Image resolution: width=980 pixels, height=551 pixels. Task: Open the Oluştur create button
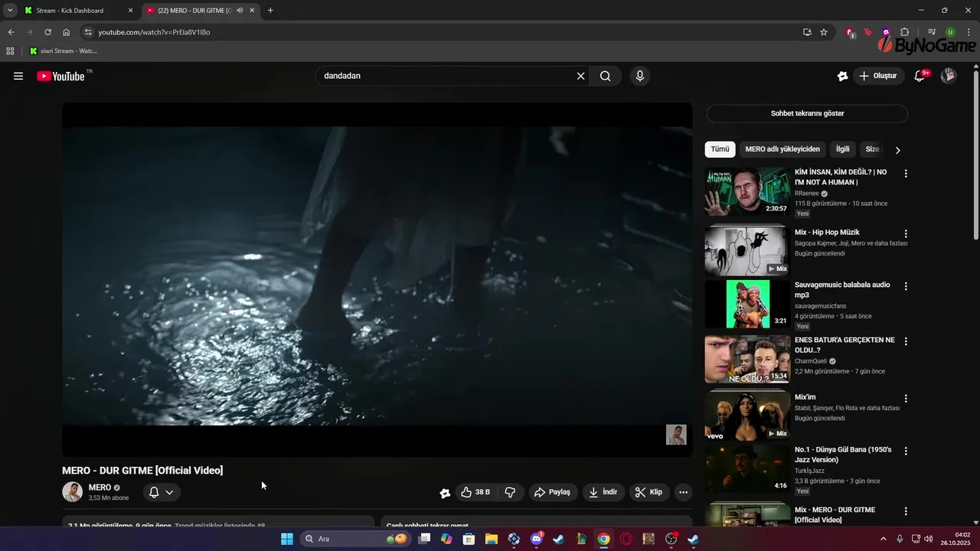point(880,76)
